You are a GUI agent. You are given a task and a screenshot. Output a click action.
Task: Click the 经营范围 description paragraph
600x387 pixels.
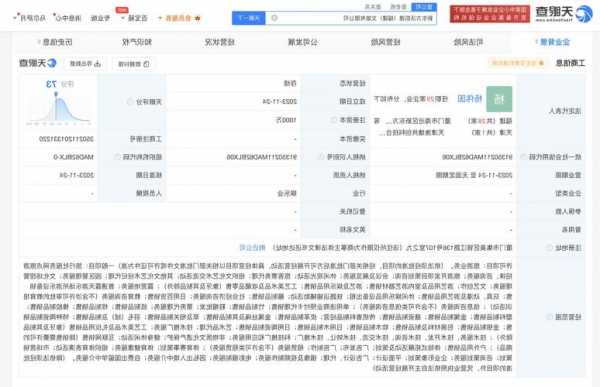click(x=268, y=317)
